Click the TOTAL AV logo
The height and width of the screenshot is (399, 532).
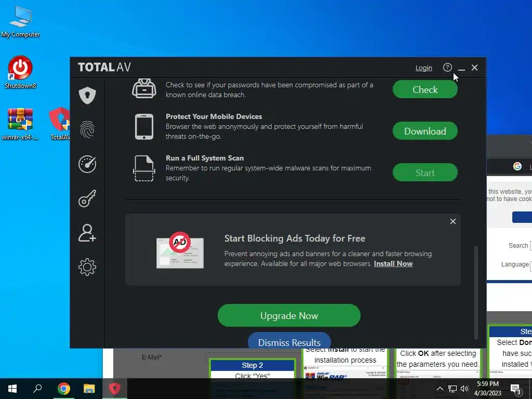(x=104, y=67)
